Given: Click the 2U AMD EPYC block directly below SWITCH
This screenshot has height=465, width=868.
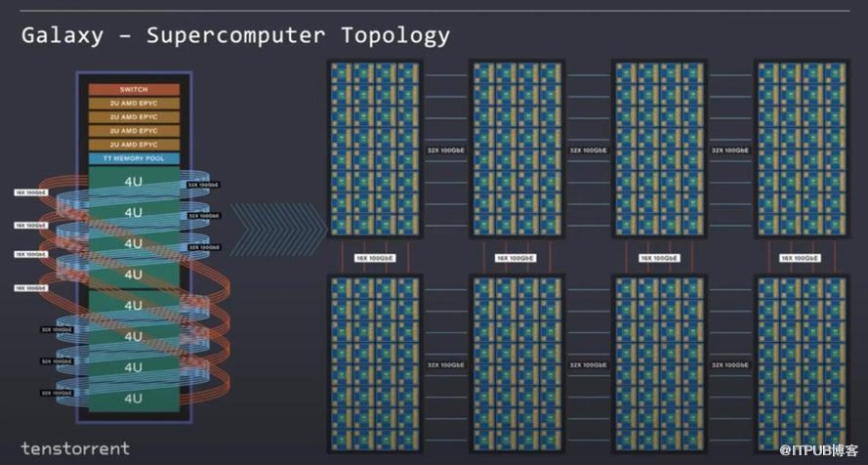Looking at the screenshot, I should [x=134, y=103].
